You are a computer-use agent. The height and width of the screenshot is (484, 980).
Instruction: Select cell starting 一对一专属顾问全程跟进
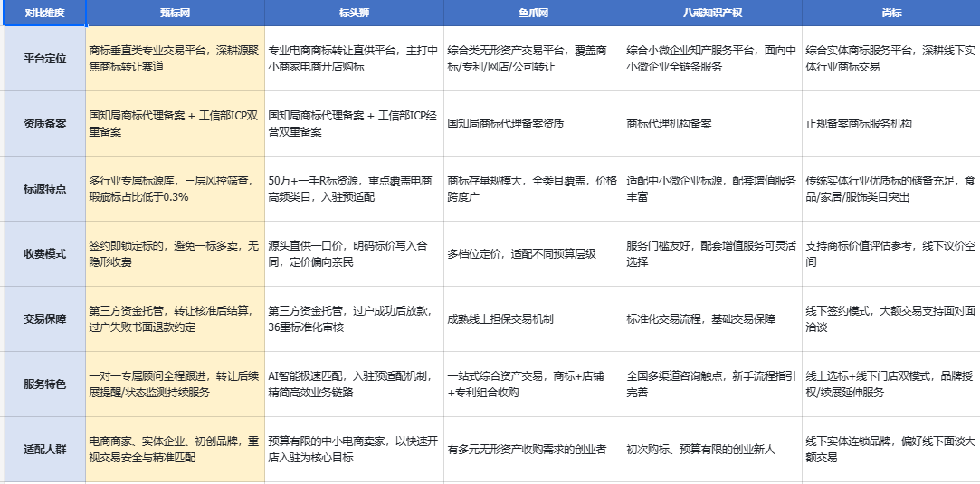coord(175,384)
